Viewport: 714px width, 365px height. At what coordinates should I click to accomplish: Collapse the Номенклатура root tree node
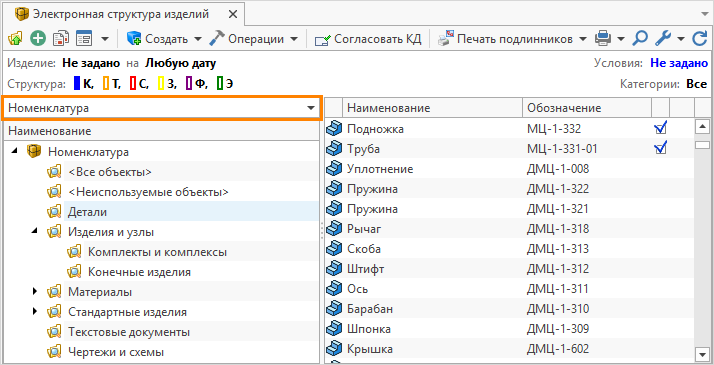[15, 152]
